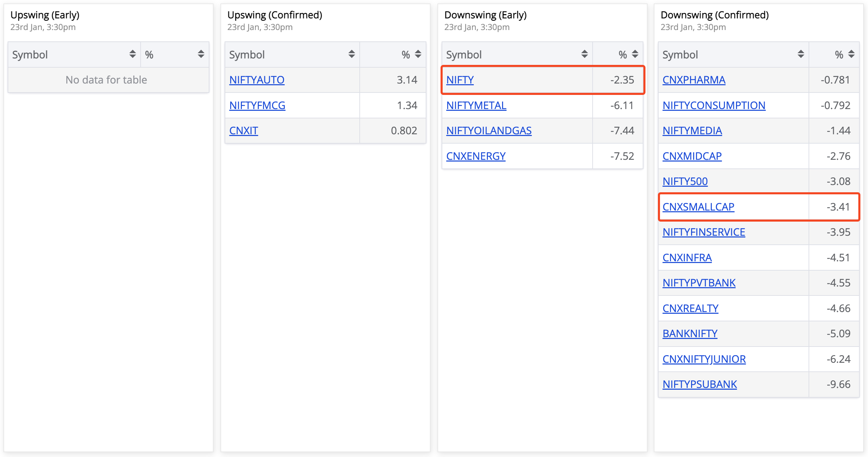Click the NIFTYCONSUMPTION link
The width and height of the screenshot is (868, 457).
tap(714, 105)
